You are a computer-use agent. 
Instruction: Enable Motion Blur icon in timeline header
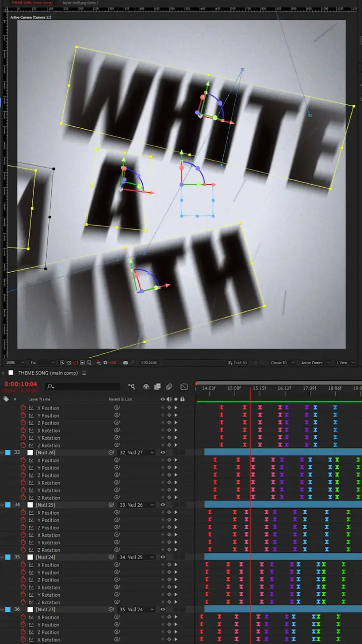click(169, 386)
